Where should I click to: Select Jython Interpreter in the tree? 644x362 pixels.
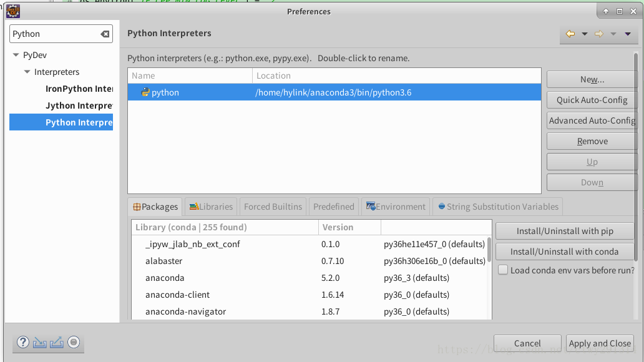click(79, 105)
